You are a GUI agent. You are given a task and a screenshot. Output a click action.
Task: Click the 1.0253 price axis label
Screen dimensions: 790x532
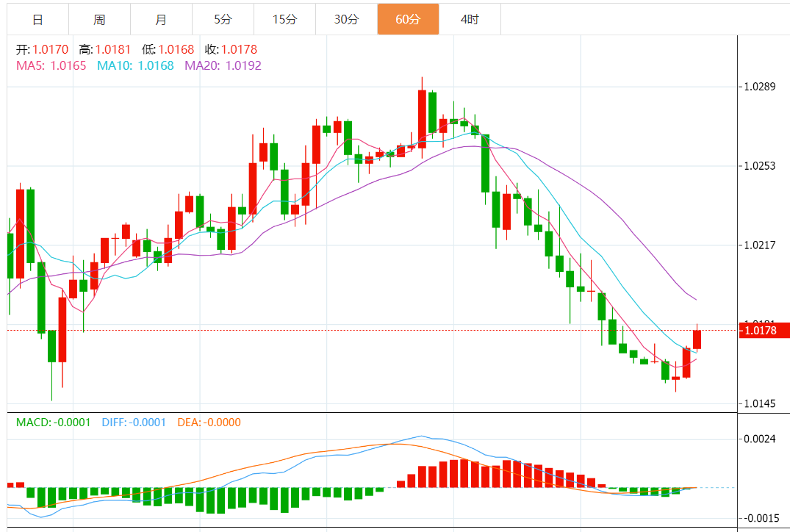760,166
